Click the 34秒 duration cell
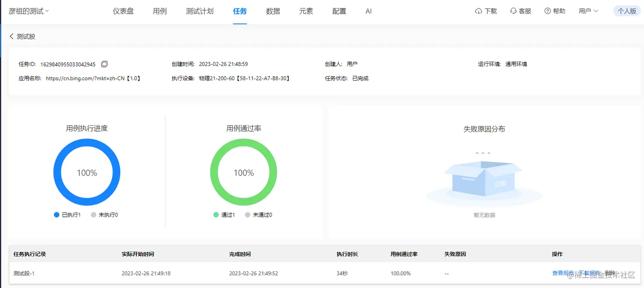Screen dimensions: 644x288 point(342,273)
